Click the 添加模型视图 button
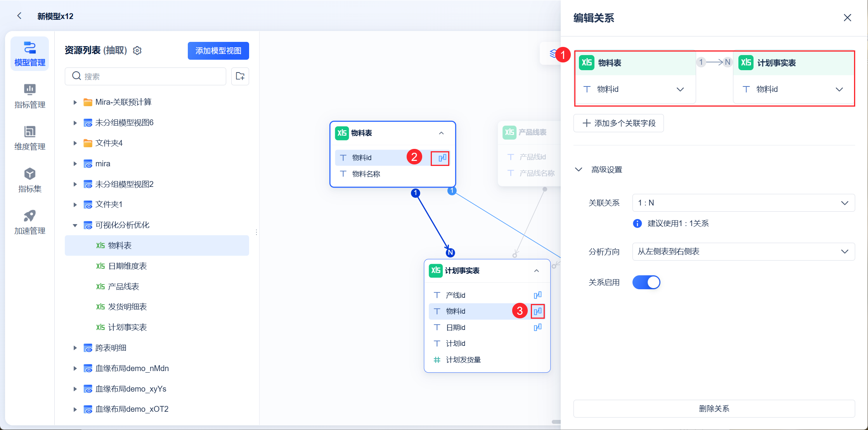This screenshot has width=868, height=430. click(218, 51)
